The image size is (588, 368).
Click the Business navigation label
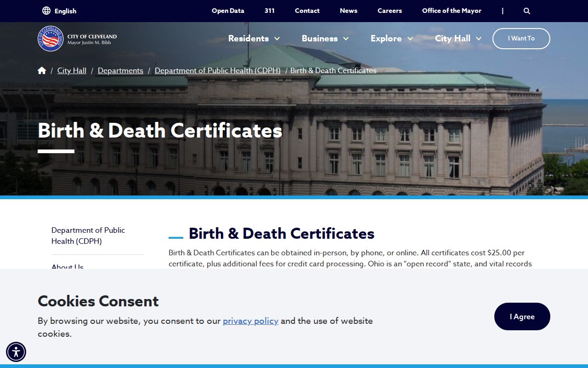pyautogui.click(x=320, y=39)
